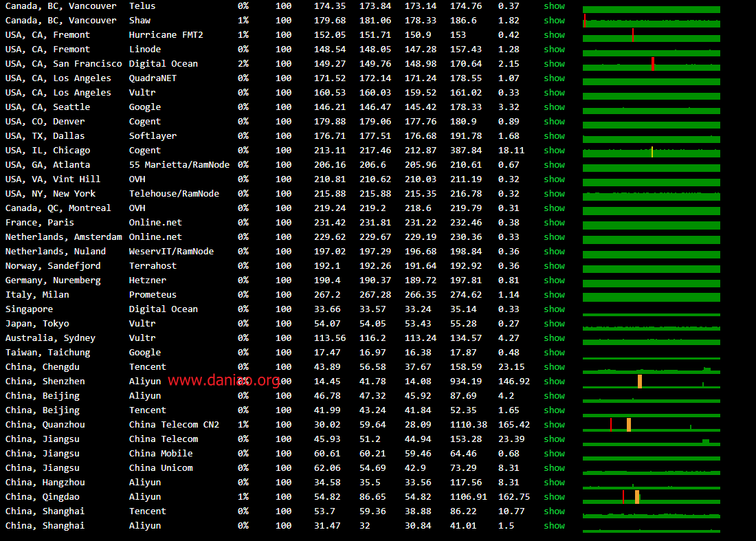Select text 'USA, IL, Chicago'
This screenshot has width=756, height=541.
click(47, 151)
